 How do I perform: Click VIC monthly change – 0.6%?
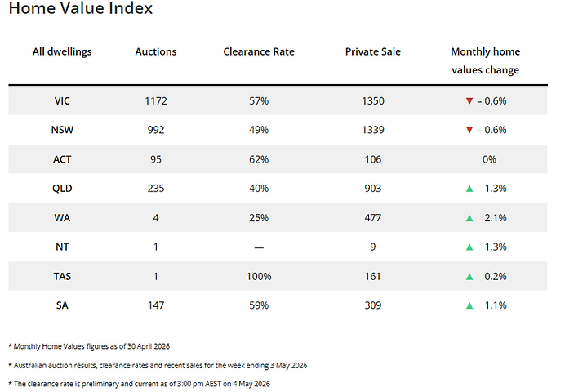pyautogui.click(x=492, y=101)
